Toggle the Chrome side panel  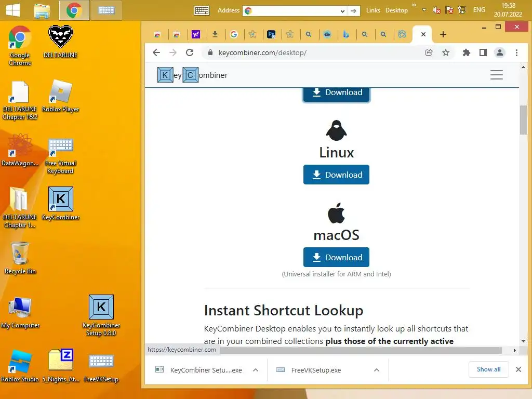pyautogui.click(x=483, y=52)
